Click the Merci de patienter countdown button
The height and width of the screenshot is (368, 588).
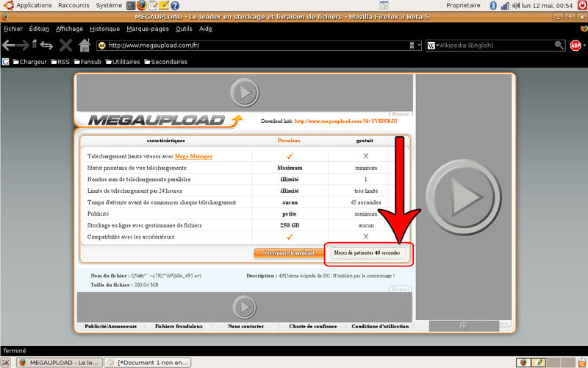[367, 253]
